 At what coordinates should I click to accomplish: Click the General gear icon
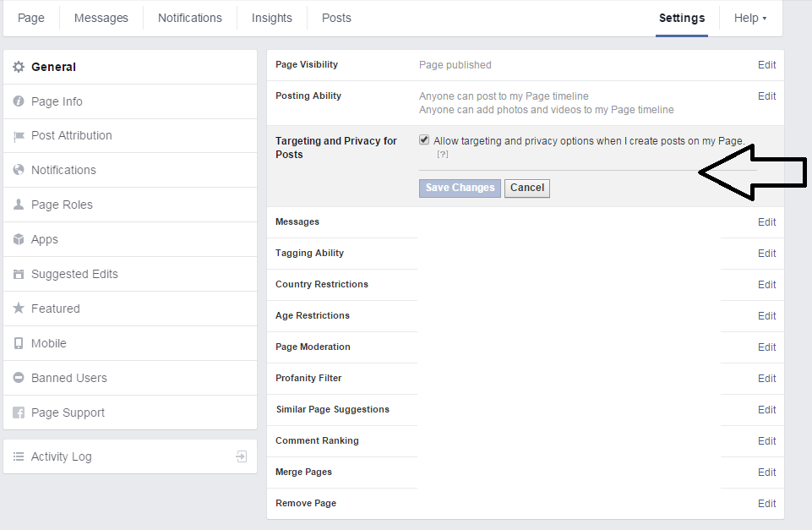(19, 67)
